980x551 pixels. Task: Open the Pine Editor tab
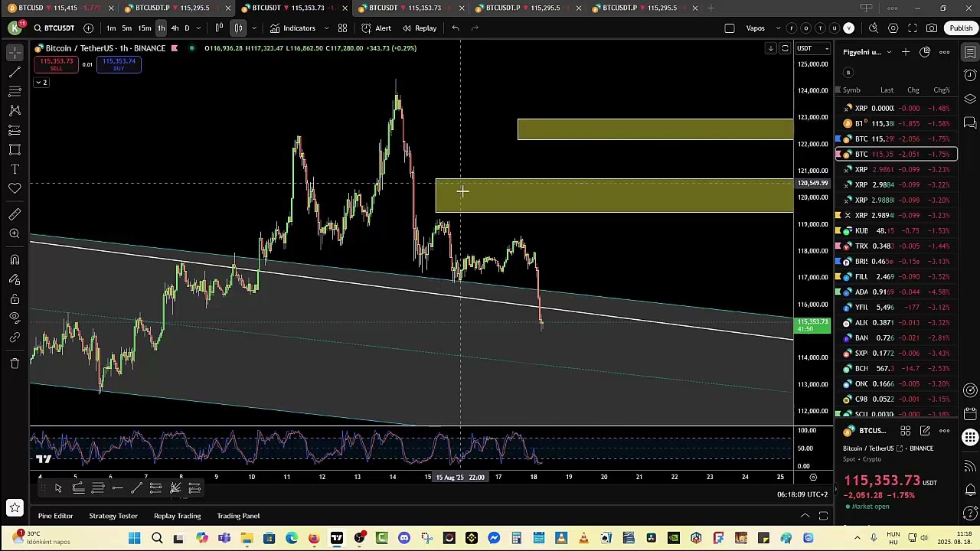55,516
